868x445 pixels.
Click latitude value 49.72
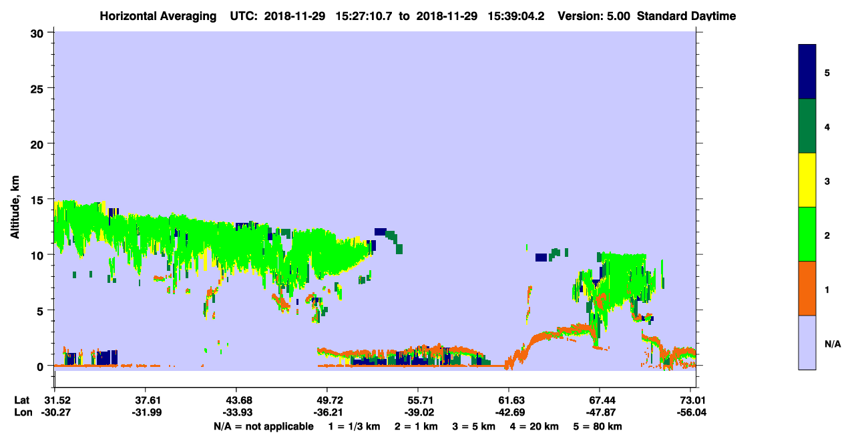pos(327,400)
